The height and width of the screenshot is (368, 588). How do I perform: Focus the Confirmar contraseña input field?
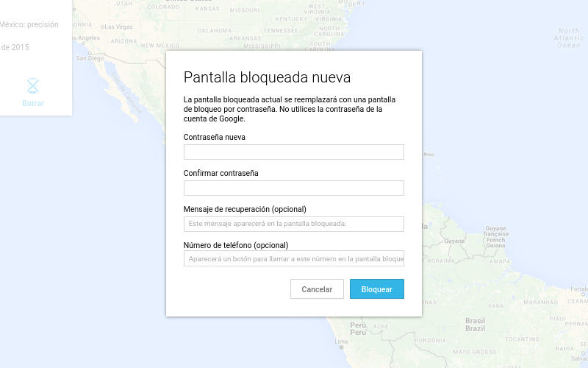click(293, 188)
